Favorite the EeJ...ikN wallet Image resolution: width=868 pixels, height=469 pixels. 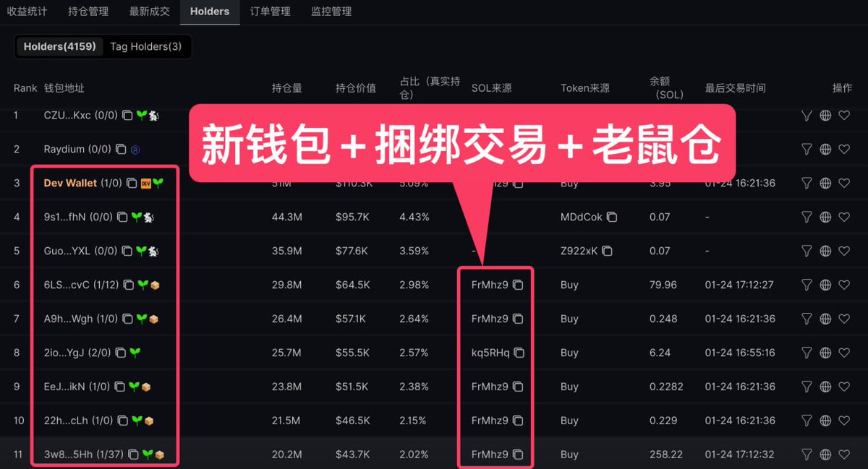coord(844,387)
